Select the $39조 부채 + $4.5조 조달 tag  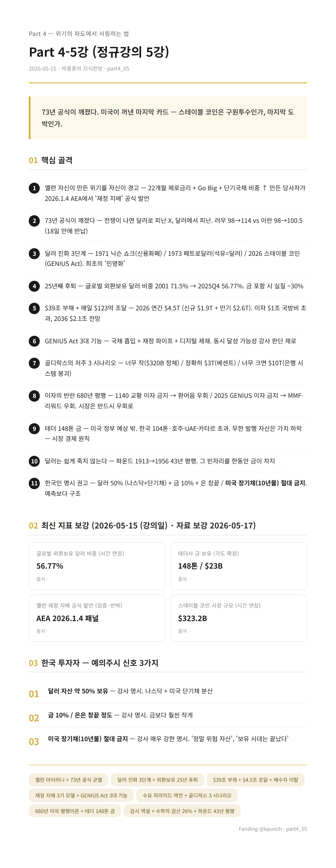coord(256,780)
